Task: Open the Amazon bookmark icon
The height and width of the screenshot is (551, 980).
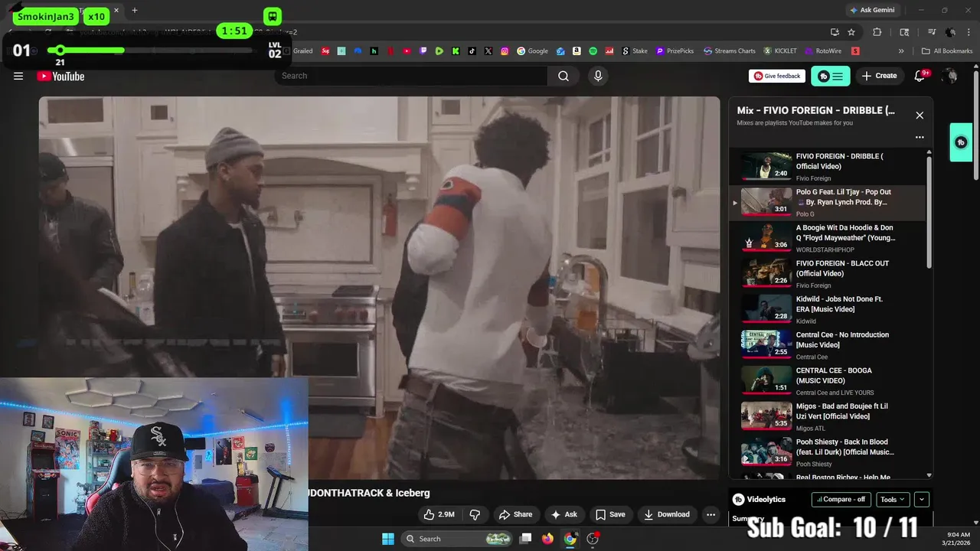Action: pos(577,51)
